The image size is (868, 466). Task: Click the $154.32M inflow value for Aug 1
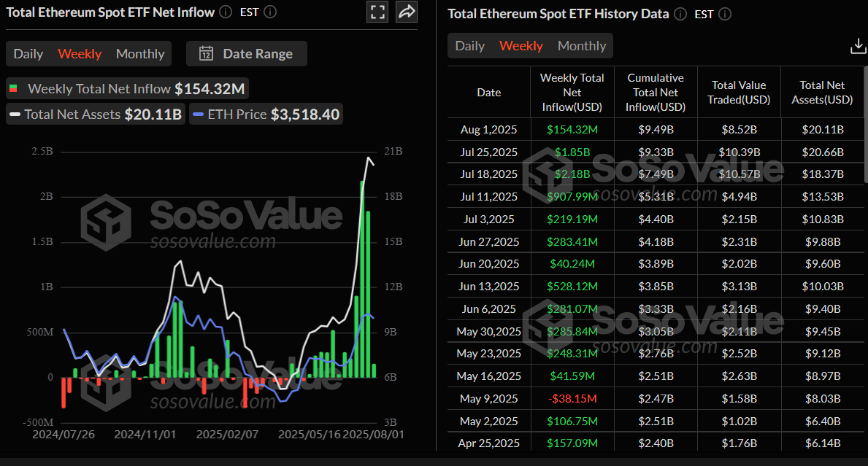(x=572, y=129)
